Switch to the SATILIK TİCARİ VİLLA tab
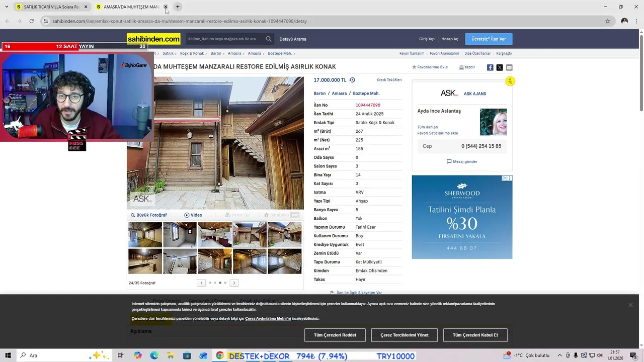644x362 pixels. click(51, 7)
